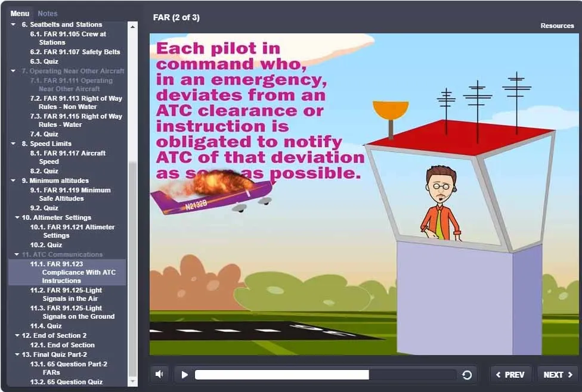Open 10.1. FAR 91.121 Altimeter Settings
Screen dimensions: 582x392
pos(72,231)
